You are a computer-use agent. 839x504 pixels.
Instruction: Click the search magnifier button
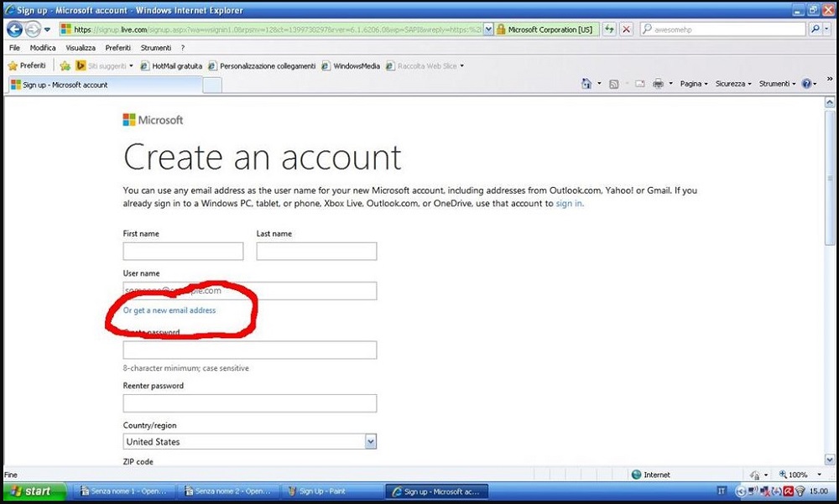tap(815, 29)
